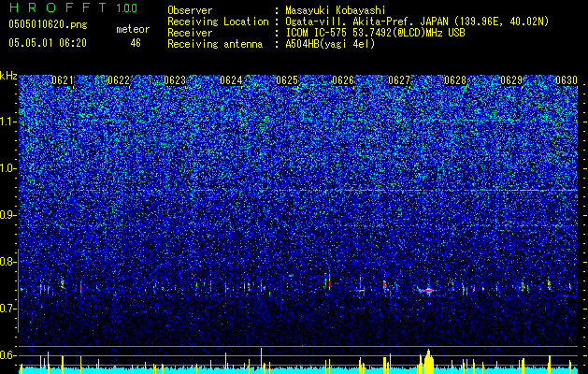
Task: Click the 0.6 kHz axis label
Action: (x=7, y=355)
